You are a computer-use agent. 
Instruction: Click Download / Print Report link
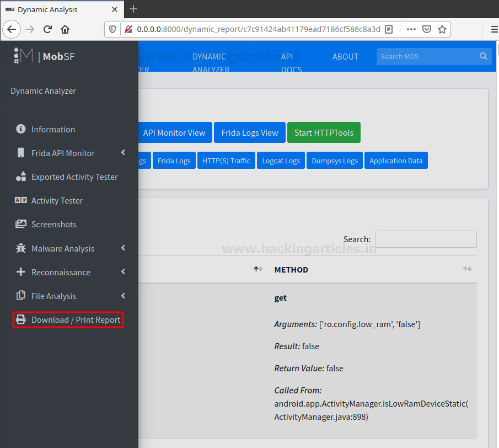tap(68, 319)
